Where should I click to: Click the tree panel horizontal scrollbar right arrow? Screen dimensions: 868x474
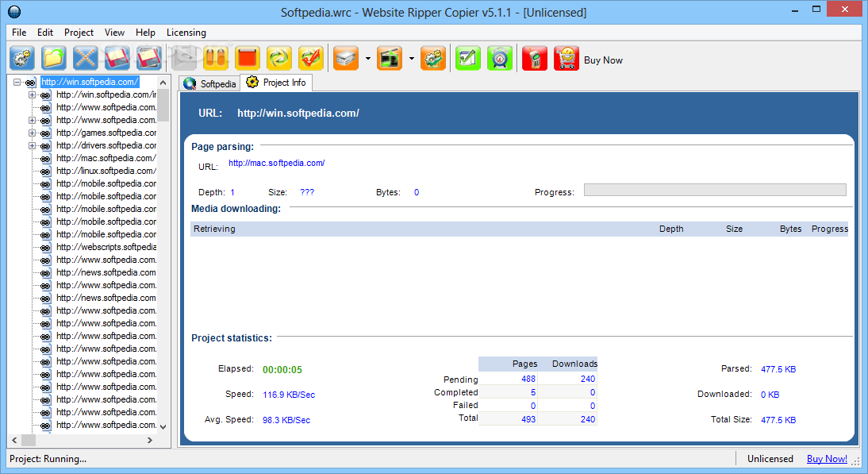(149, 440)
